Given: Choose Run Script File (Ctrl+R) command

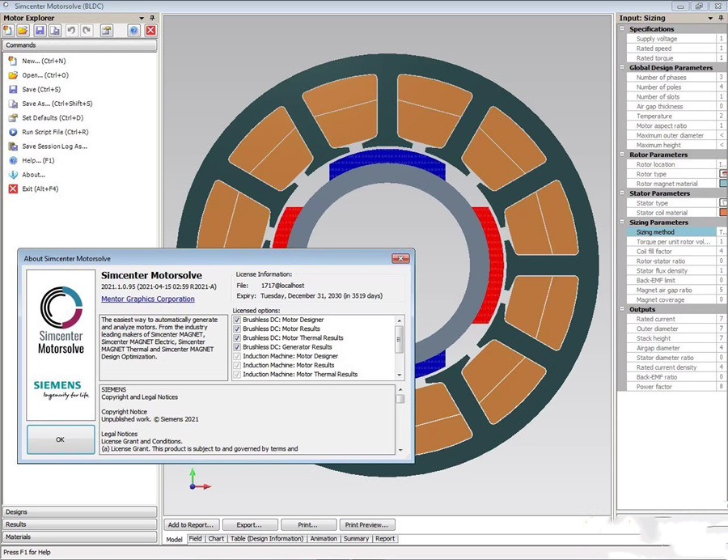Looking at the screenshot, I should [x=55, y=132].
